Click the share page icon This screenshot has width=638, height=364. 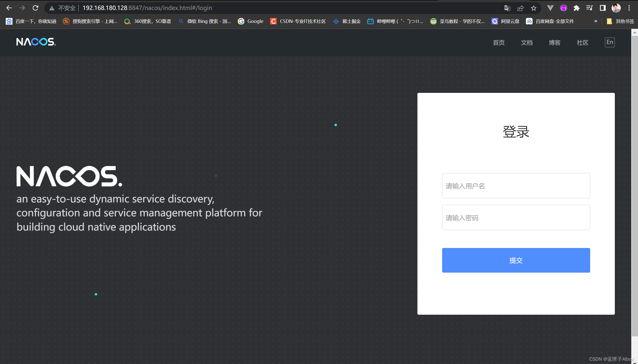point(520,8)
